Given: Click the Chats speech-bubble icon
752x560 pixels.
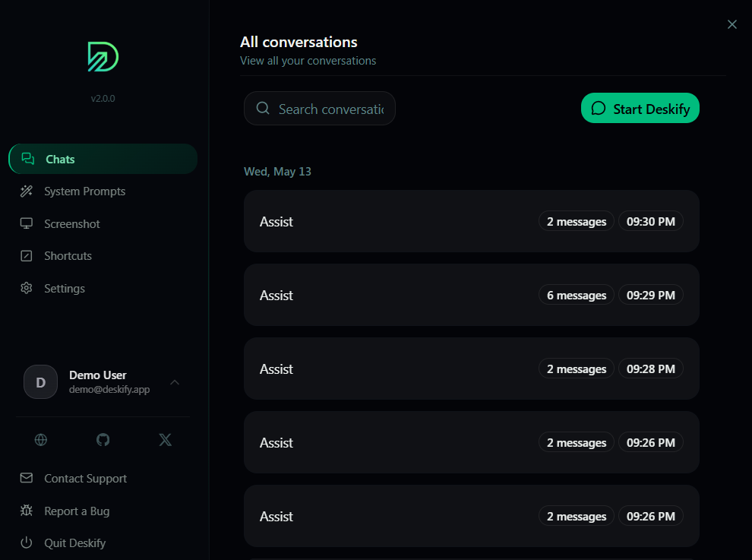Looking at the screenshot, I should coord(28,159).
